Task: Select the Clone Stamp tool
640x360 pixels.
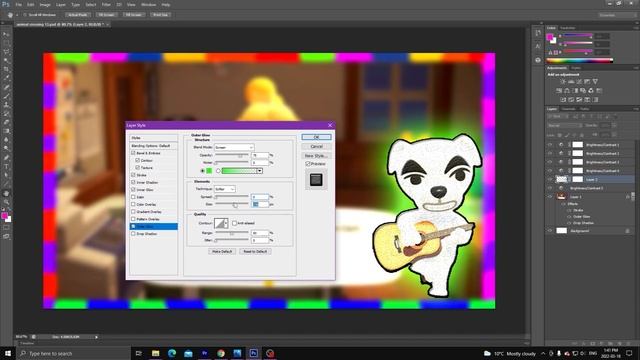Action: [6, 104]
